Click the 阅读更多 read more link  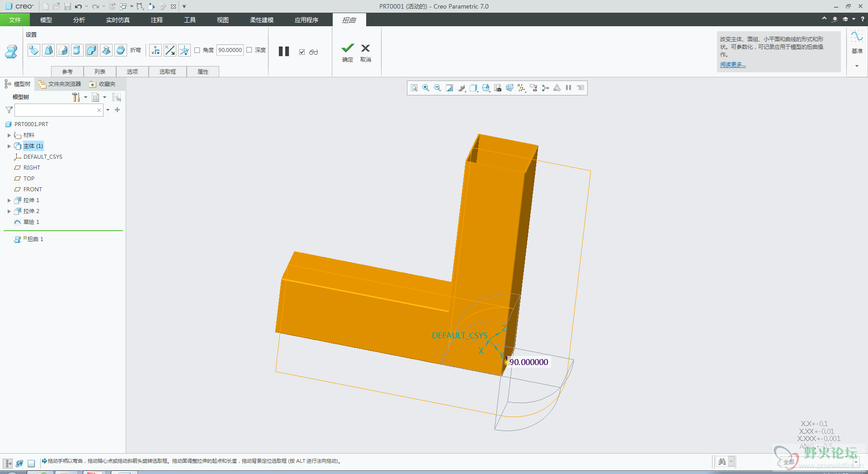coord(733,65)
